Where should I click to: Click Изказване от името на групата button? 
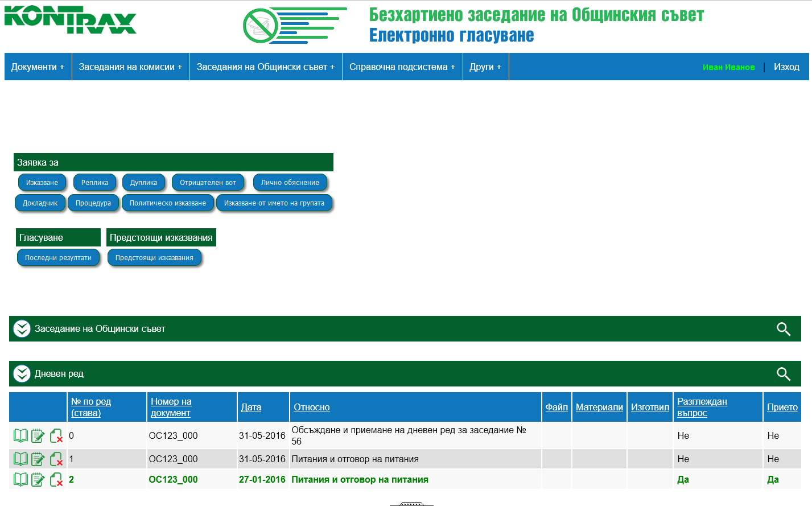click(x=274, y=203)
